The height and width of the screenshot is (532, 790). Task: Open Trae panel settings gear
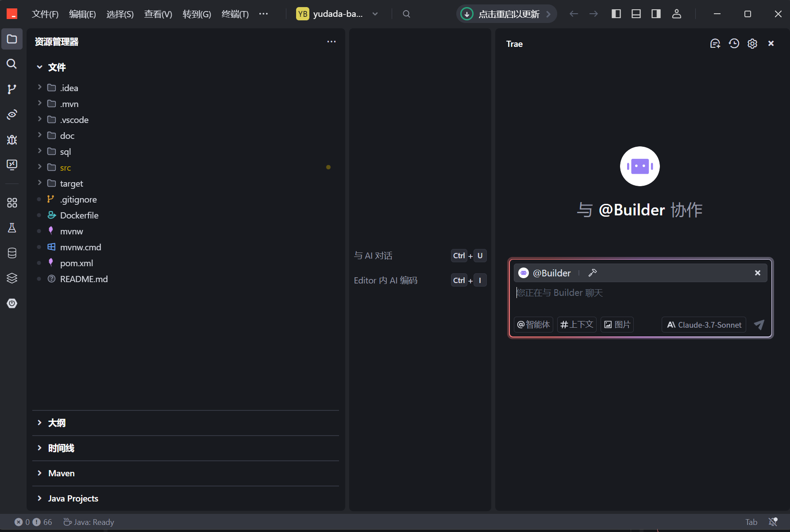[x=752, y=43]
